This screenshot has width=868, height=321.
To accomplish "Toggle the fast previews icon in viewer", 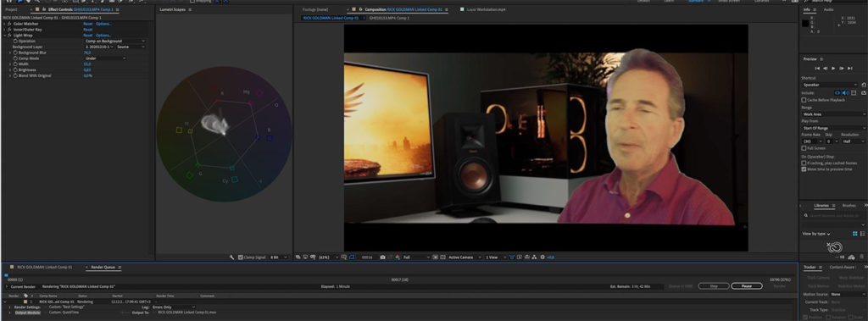I will [520, 257].
